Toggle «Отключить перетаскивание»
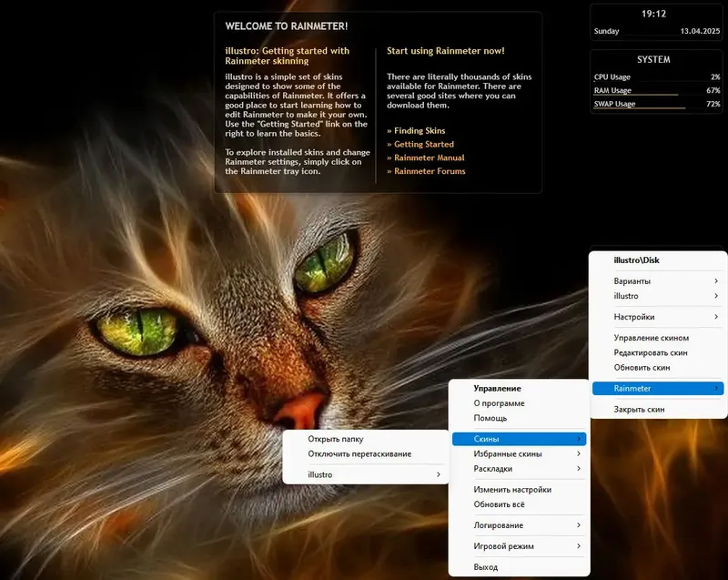 [x=359, y=453]
